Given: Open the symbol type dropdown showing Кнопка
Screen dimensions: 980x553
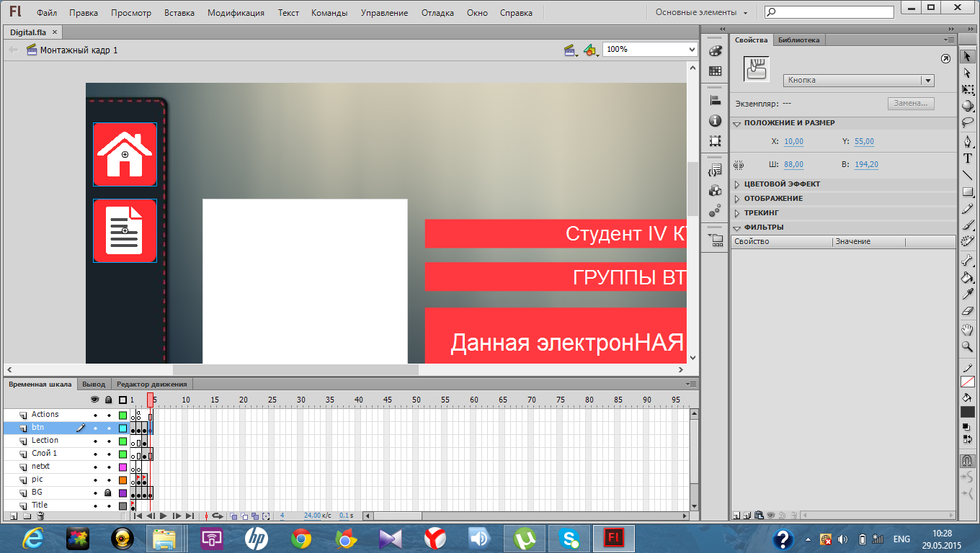Looking at the screenshot, I should (x=859, y=81).
